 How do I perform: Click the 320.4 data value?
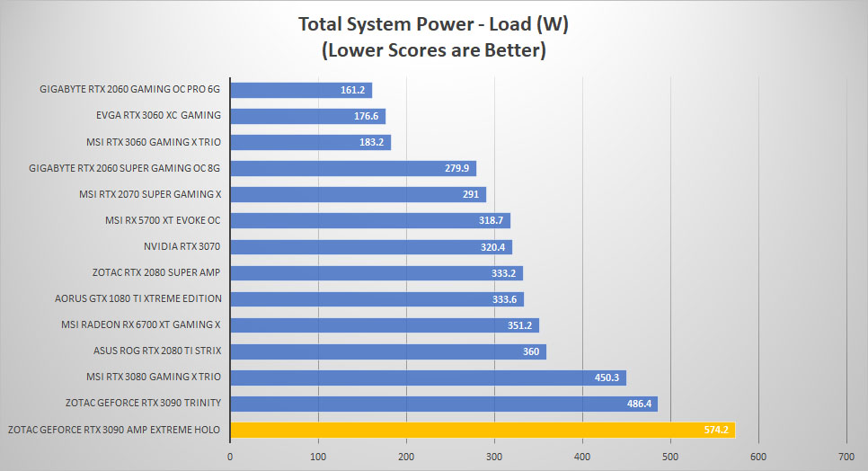[492, 247]
